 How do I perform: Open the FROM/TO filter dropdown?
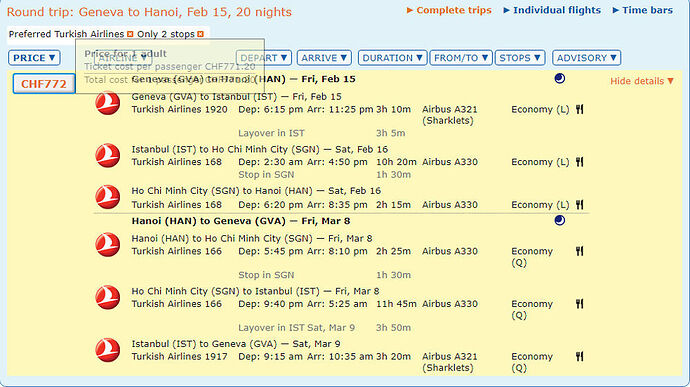461,58
